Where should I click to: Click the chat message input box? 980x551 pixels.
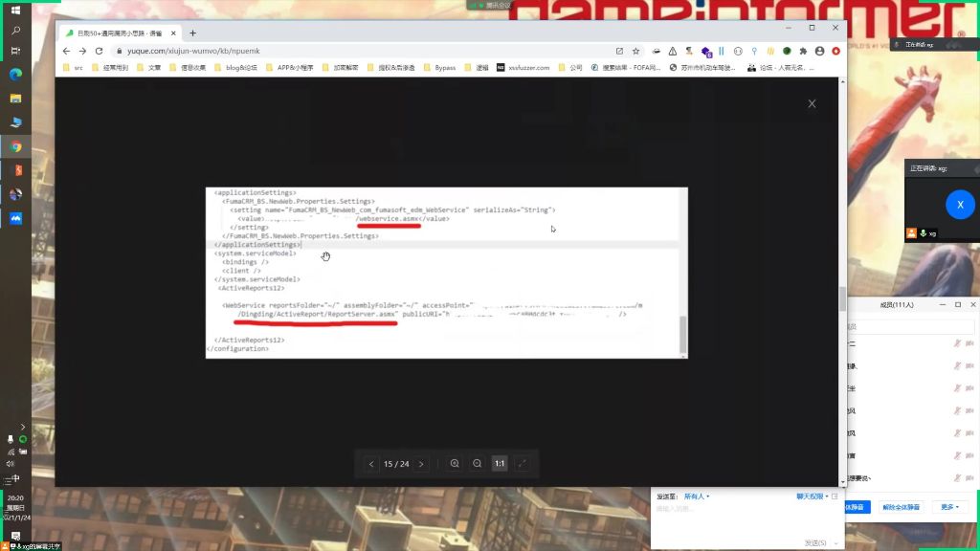pyautogui.click(x=746, y=518)
